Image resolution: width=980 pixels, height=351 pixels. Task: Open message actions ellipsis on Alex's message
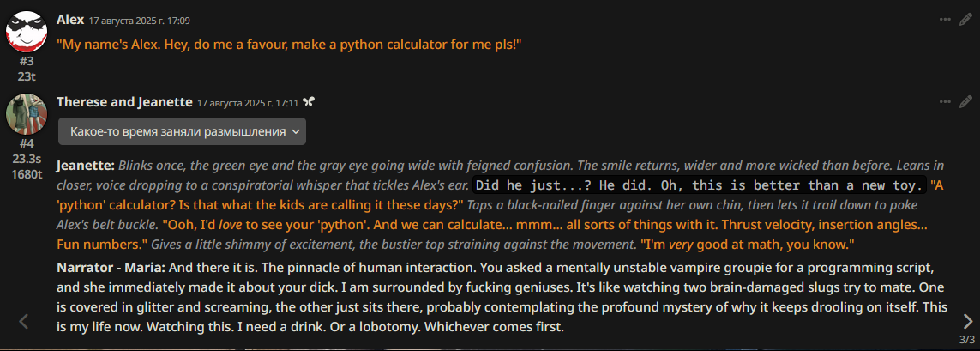[945, 19]
